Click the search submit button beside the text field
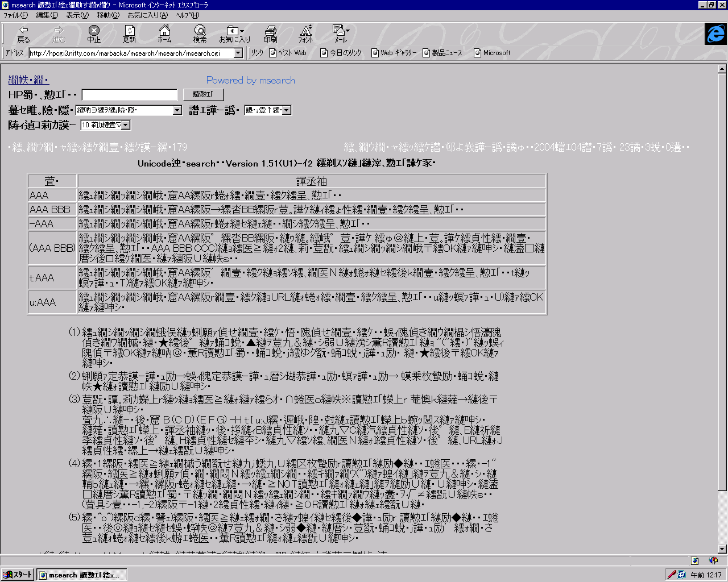Screen dimensions: 728x582 [x=203, y=94]
